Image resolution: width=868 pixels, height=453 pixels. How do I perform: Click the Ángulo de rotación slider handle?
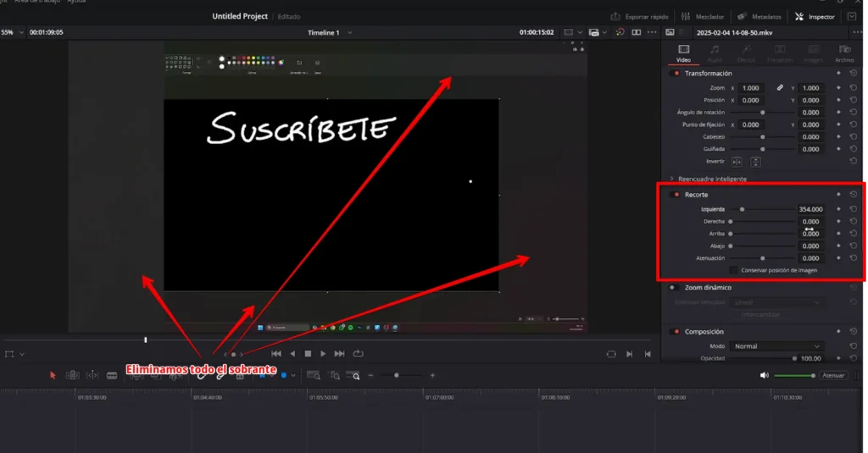(x=763, y=113)
